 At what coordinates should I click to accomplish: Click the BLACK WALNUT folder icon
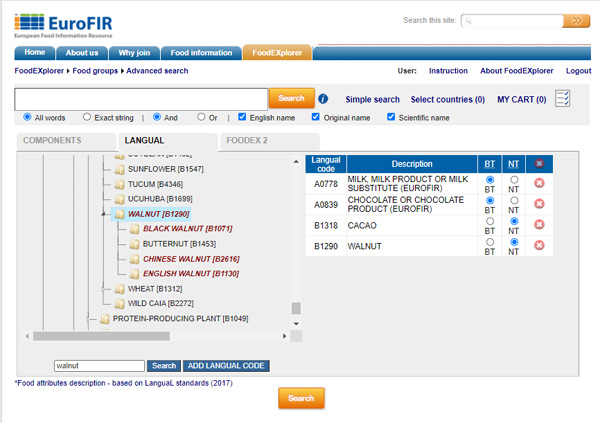134,229
